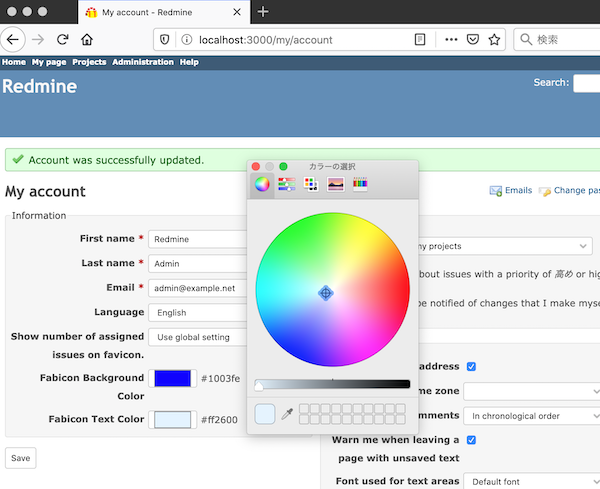Viewport: 600px width, 489px height.
Task: Go back with the browser back arrow
Action: [x=13, y=39]
